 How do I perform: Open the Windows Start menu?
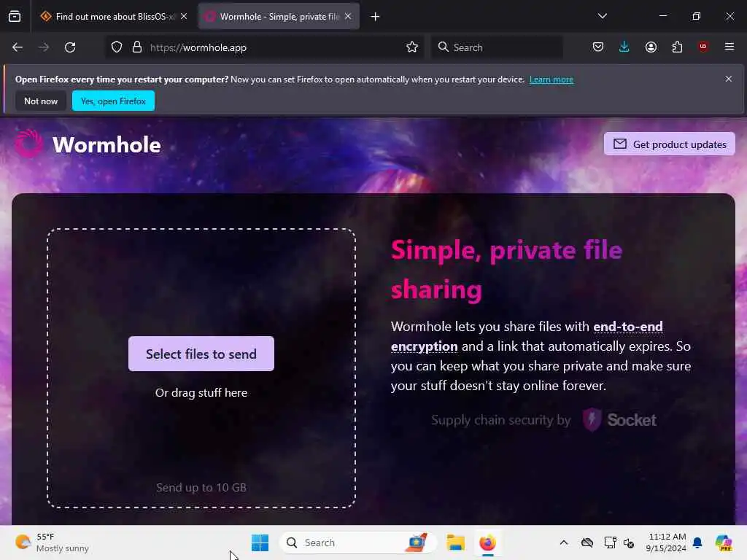coord(260,542)
